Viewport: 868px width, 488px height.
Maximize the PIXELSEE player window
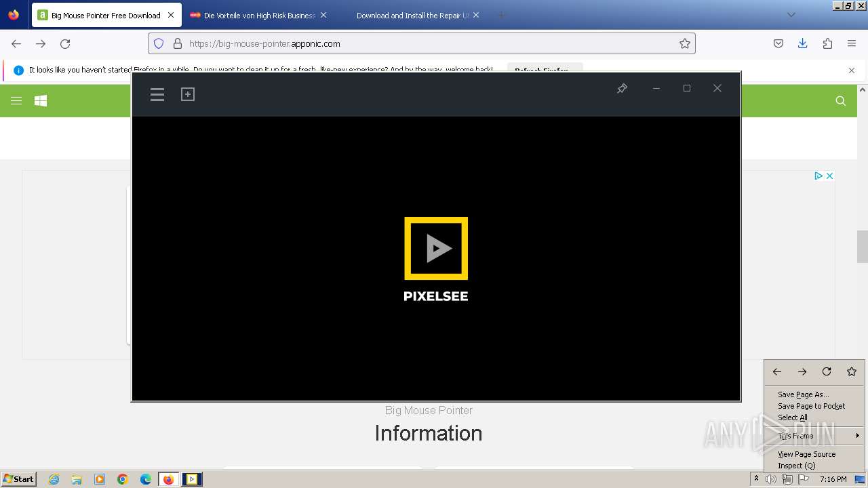[687, 88]
